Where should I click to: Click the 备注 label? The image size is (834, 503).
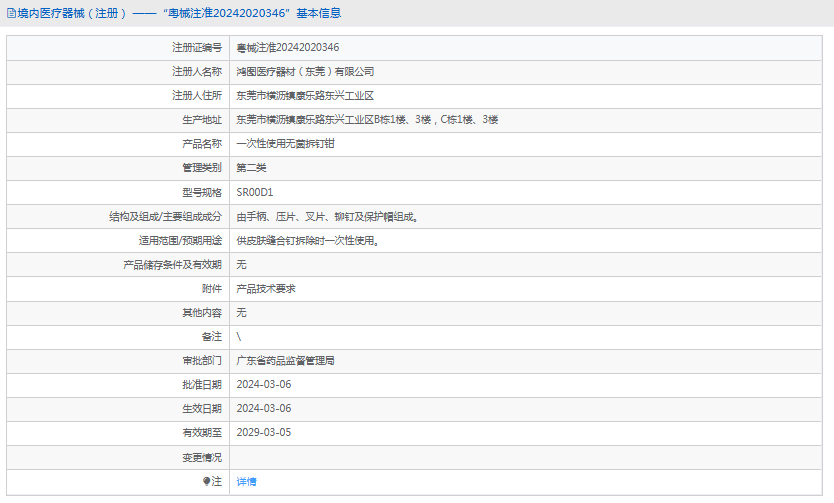tap(212, 337)
